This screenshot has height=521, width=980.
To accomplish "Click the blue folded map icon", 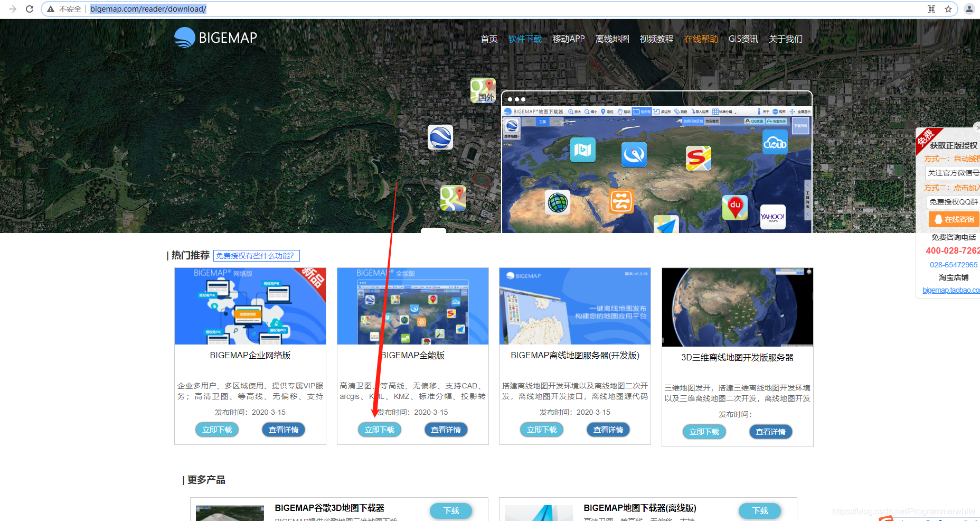I will pyautogui.click(x=583, y=150).
